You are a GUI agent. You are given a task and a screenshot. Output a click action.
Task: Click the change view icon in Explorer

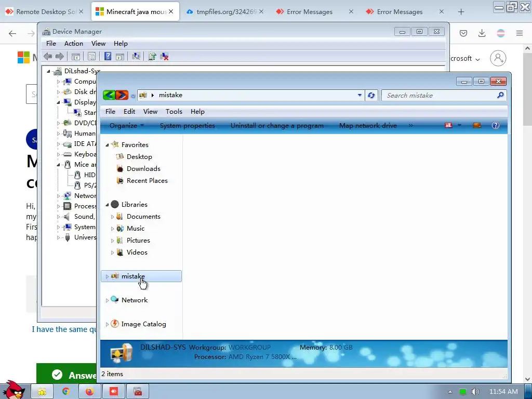click(448, 126)
